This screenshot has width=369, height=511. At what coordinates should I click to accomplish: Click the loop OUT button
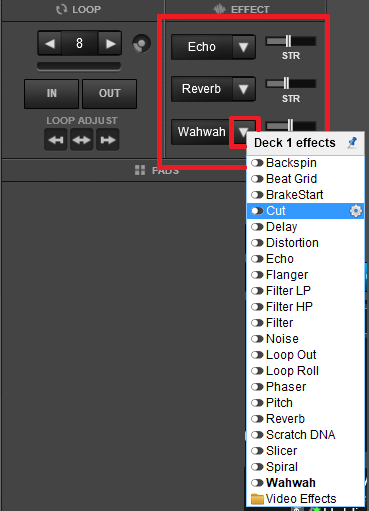coord(109,94)
